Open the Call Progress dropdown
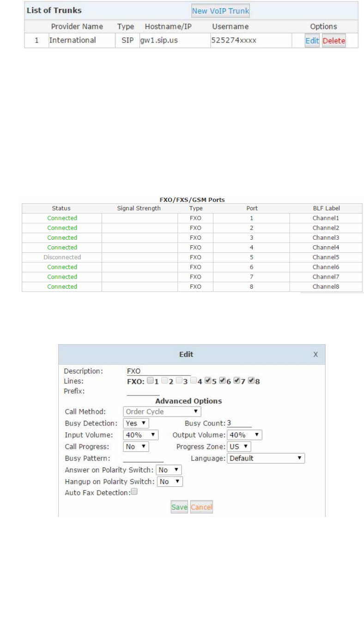364x619 pixels. pos(136,447)
